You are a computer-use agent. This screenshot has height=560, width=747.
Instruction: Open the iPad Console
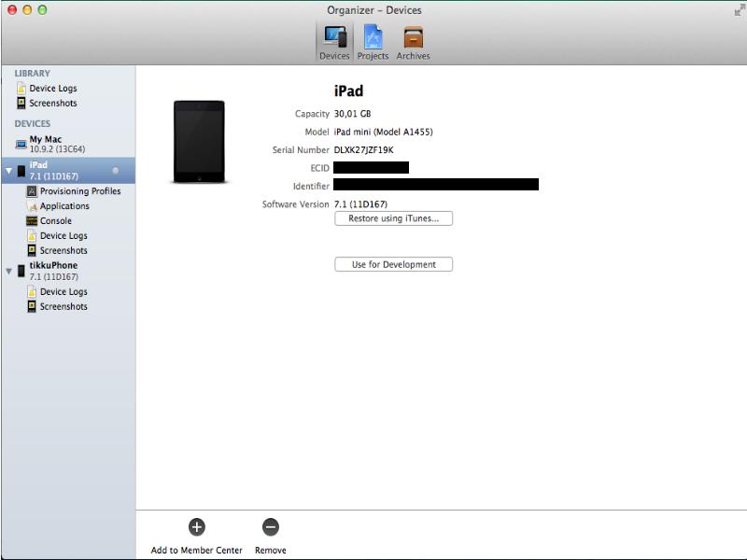point(56,220)
